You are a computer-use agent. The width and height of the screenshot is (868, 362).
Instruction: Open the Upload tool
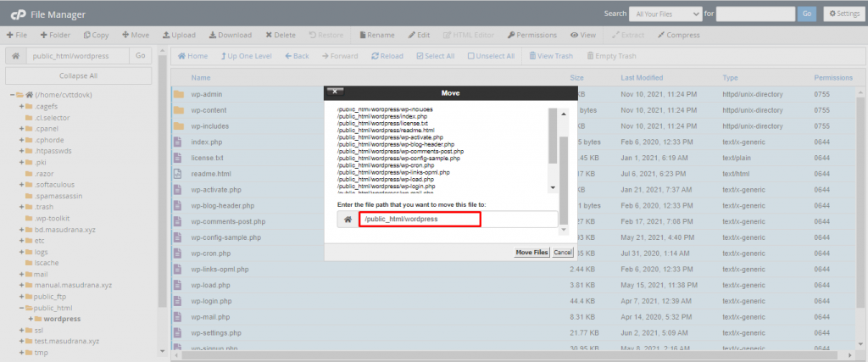(x=179, y=35)
